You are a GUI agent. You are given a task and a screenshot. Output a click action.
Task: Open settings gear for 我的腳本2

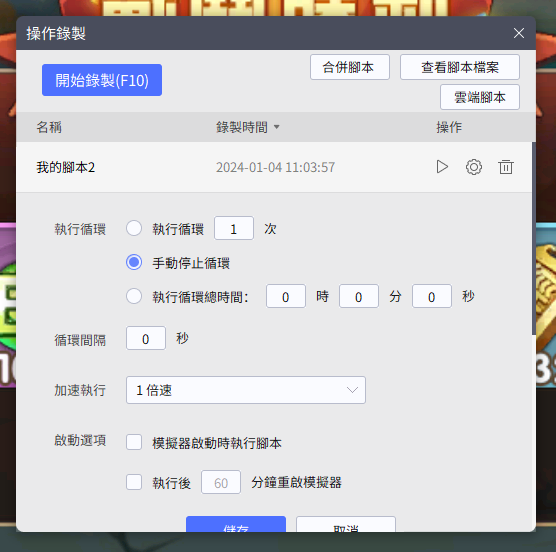coord(474,167)
